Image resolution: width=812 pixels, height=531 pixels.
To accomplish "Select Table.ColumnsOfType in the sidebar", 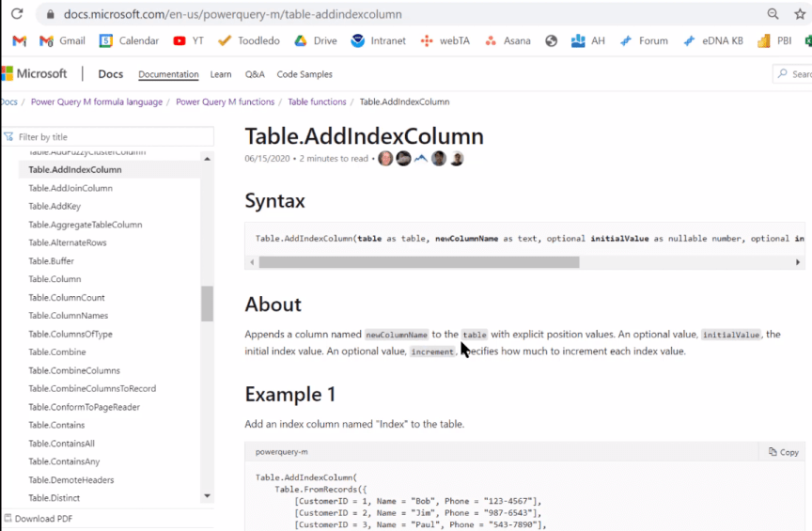I will (x=70, y=335).
